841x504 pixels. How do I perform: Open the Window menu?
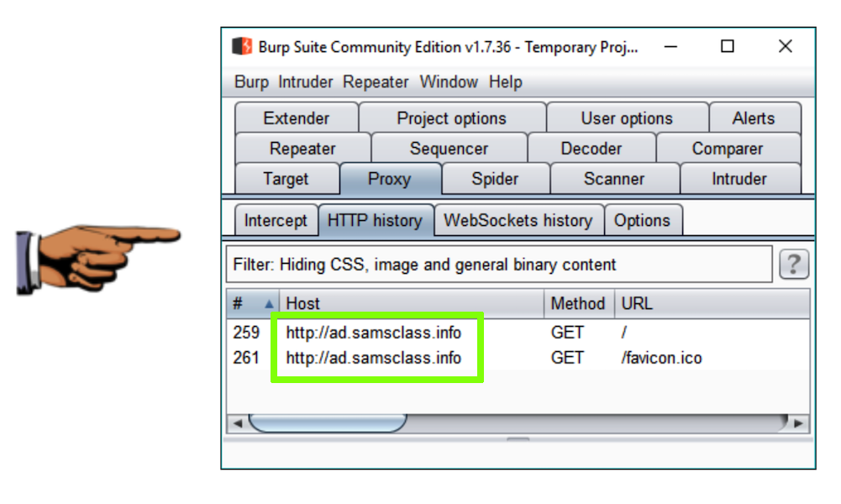(449, 82)
